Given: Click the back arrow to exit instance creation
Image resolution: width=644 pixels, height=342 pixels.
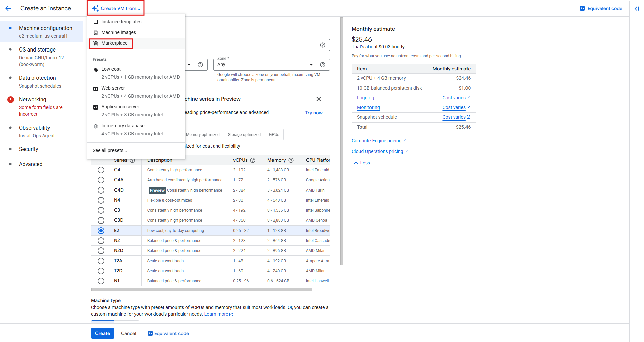Looking at the screenshot, I should click(8, 8).
